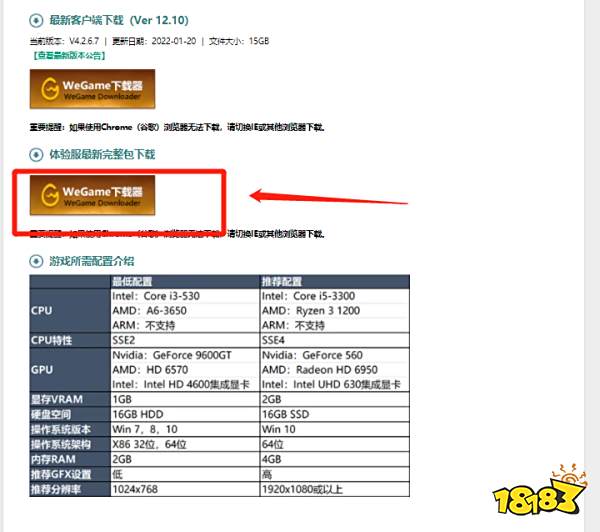Select the AMD: Radeon HD 6950 cell
This screenshot has height=532, width=600.
(335, 370)
